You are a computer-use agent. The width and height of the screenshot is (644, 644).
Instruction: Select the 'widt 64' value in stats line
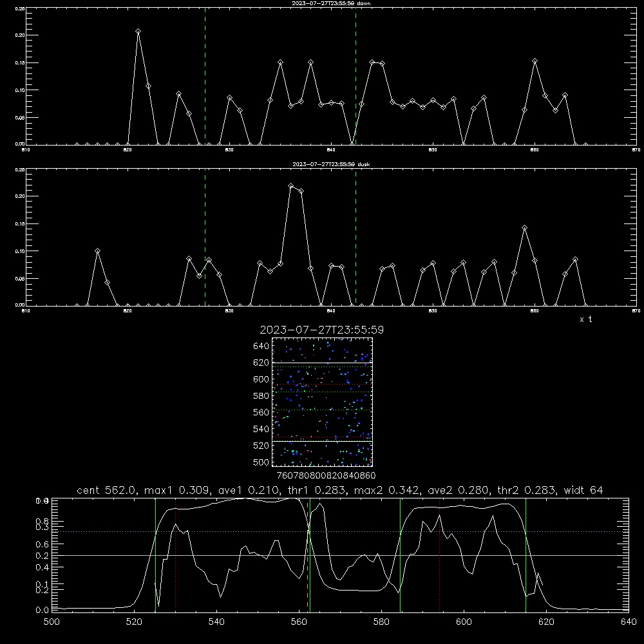point(583,490)
